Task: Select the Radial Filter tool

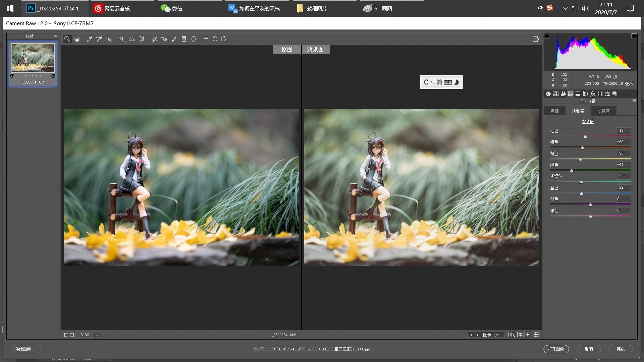Action: tap(194, 39)
